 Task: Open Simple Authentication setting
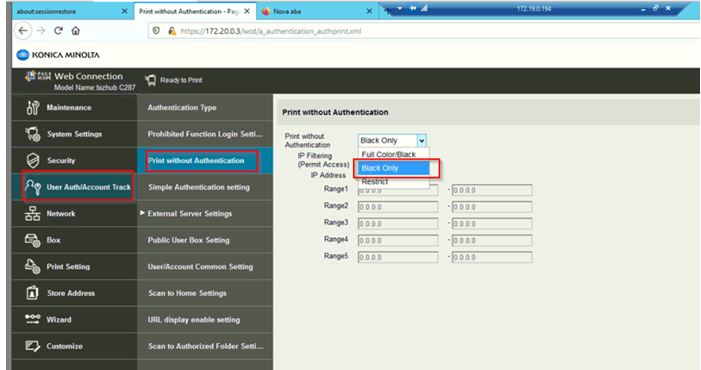click(x=205, y=187)
